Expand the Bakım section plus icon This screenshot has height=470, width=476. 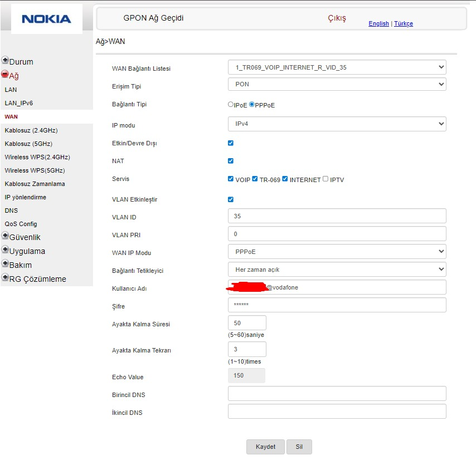[x=5, y=263]
